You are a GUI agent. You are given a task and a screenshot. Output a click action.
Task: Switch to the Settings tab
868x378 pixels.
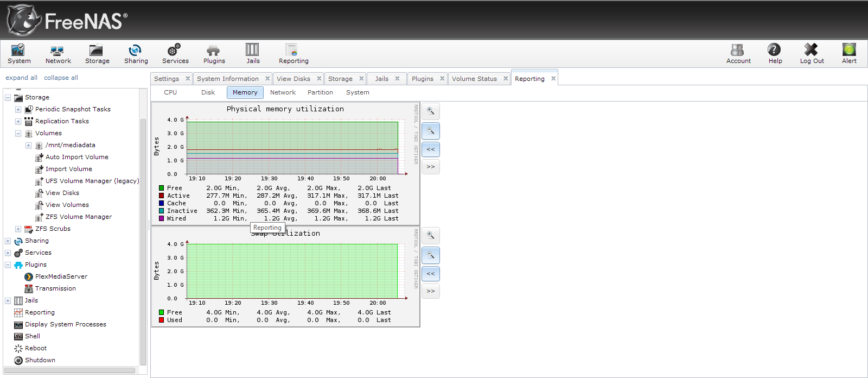[x=167, y=79]
